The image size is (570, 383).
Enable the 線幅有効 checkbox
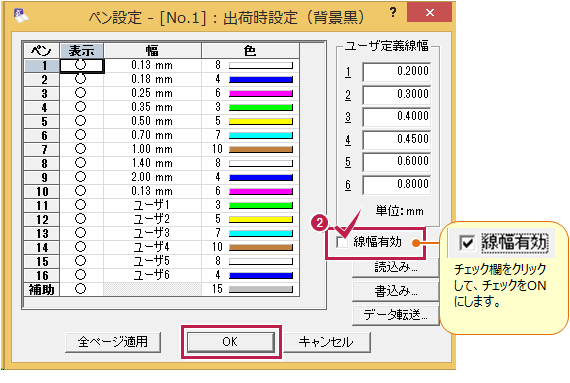[342, 242]
